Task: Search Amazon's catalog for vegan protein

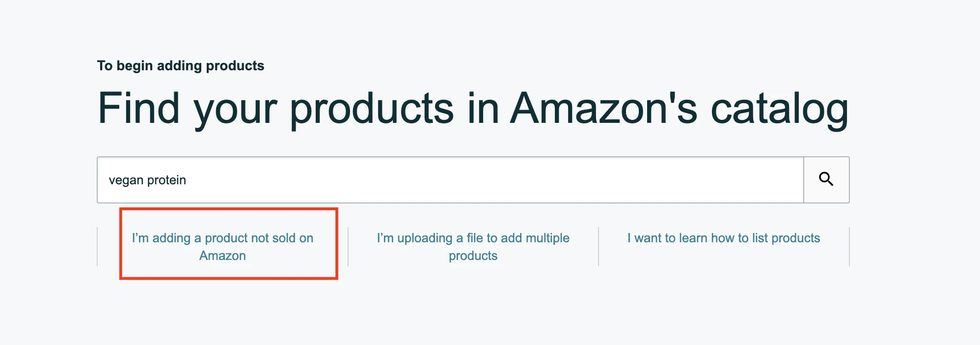Action: [x=826, y=180]
